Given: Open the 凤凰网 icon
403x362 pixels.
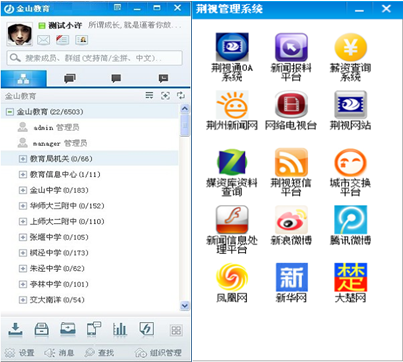Looking at the screenshot, I should point(232,277).
